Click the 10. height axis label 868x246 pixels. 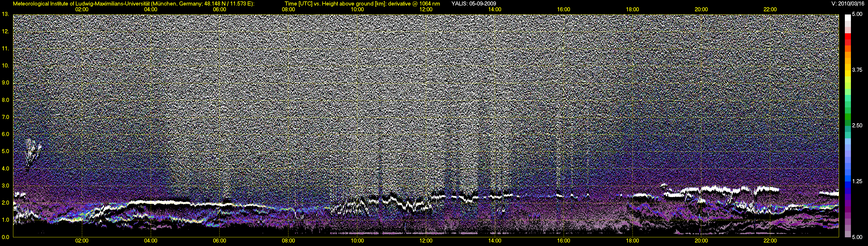pyautogui.click(x=5, y=66)
